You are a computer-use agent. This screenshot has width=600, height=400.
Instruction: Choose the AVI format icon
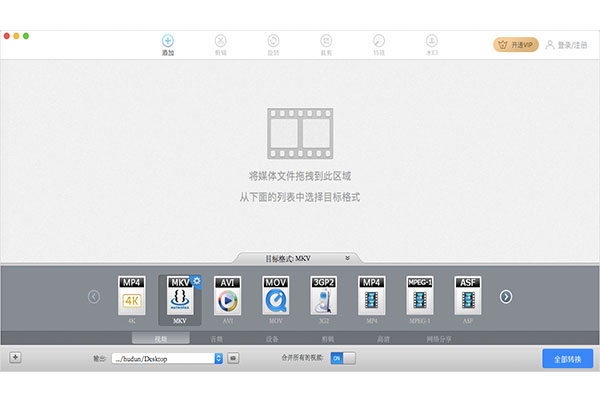click(x=228, y=296)
